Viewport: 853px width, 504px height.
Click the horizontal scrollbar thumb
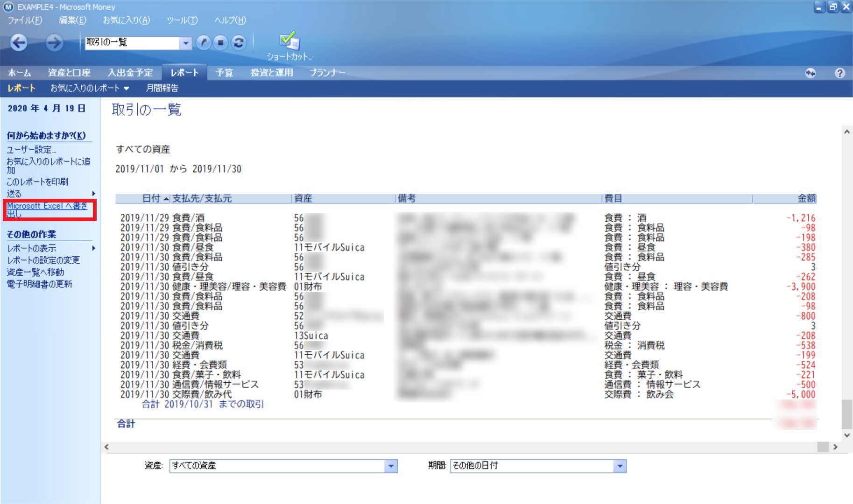(823, 447)
